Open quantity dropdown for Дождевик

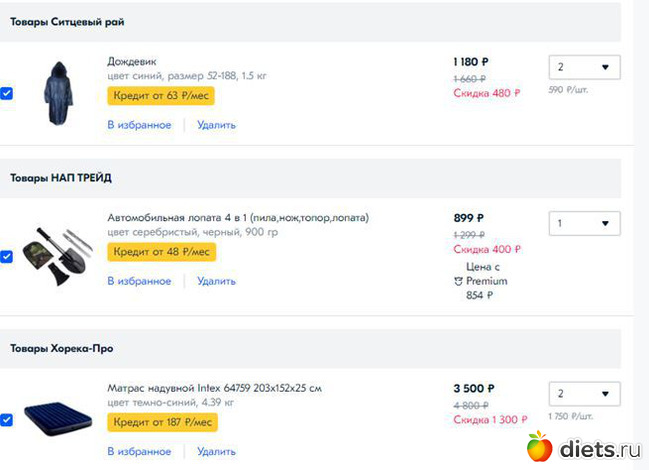point(584,67)
